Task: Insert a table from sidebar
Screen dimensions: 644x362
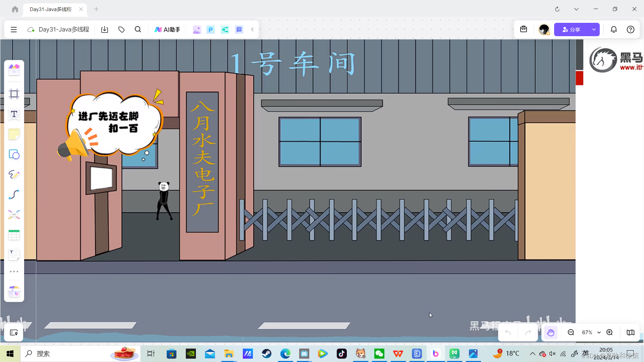Action: 14,235
